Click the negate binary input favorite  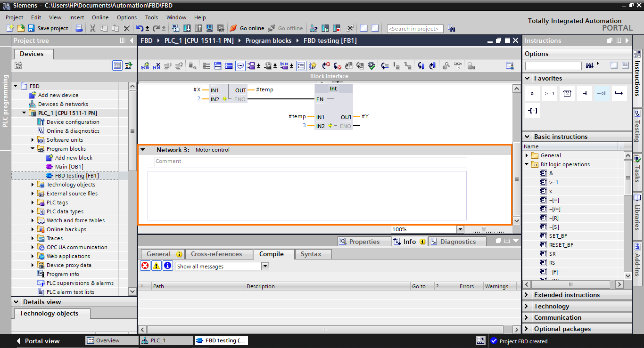(x=602, y=93)
